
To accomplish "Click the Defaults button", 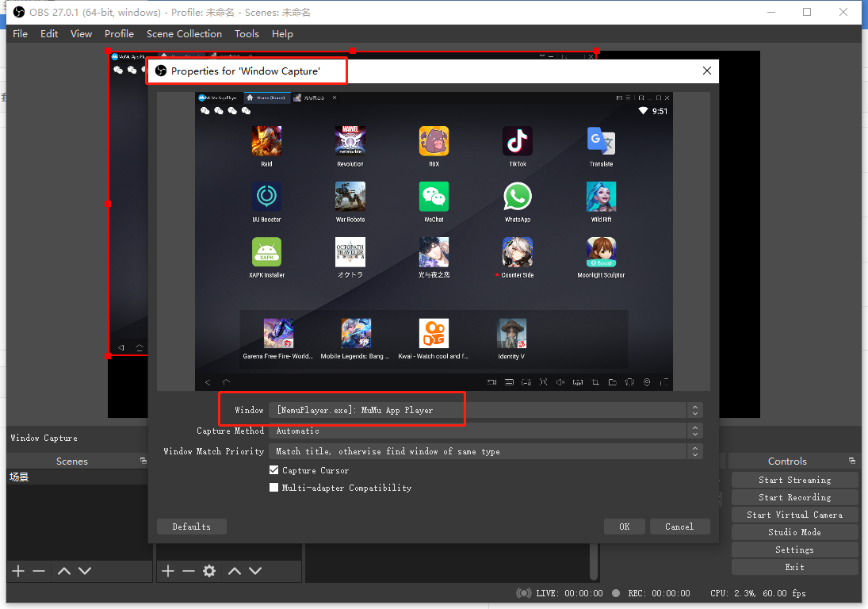I will coord(192,527).
